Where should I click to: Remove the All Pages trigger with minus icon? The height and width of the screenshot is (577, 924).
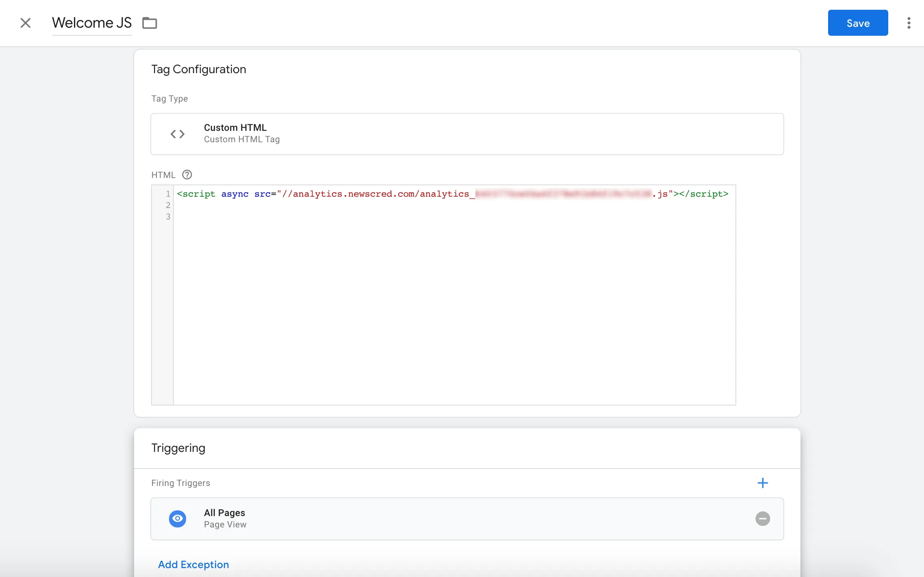coord(763,518)
